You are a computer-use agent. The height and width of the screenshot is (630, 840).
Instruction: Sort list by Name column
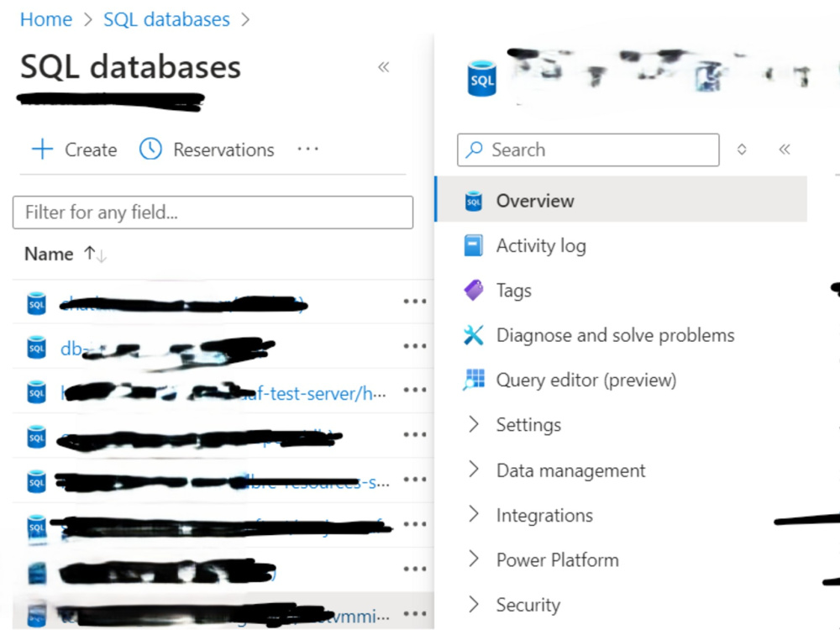coord(49,254)
